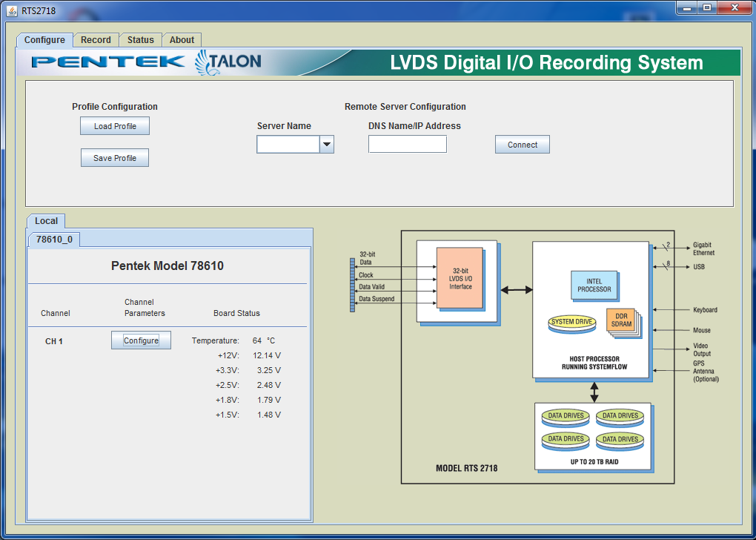Click the 32-bit Data signal label
Screen dimensions: 756x540
tap(367, 258)
